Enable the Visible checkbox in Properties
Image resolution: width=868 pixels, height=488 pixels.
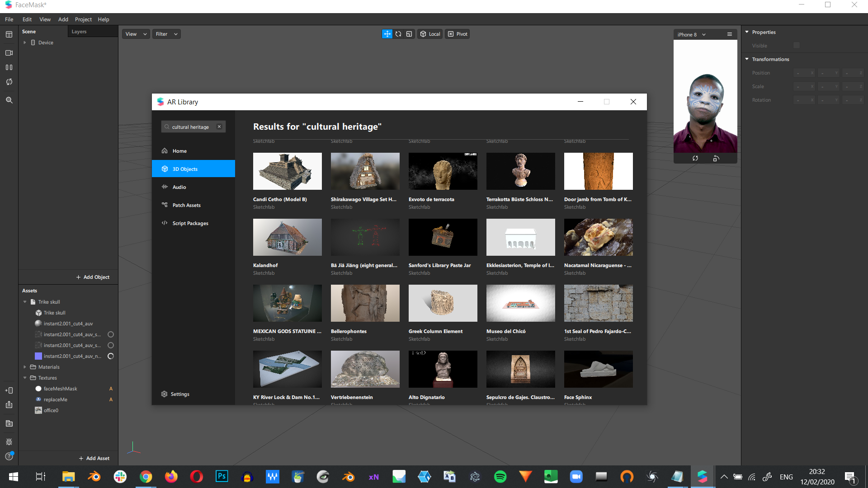pos(797,46)
